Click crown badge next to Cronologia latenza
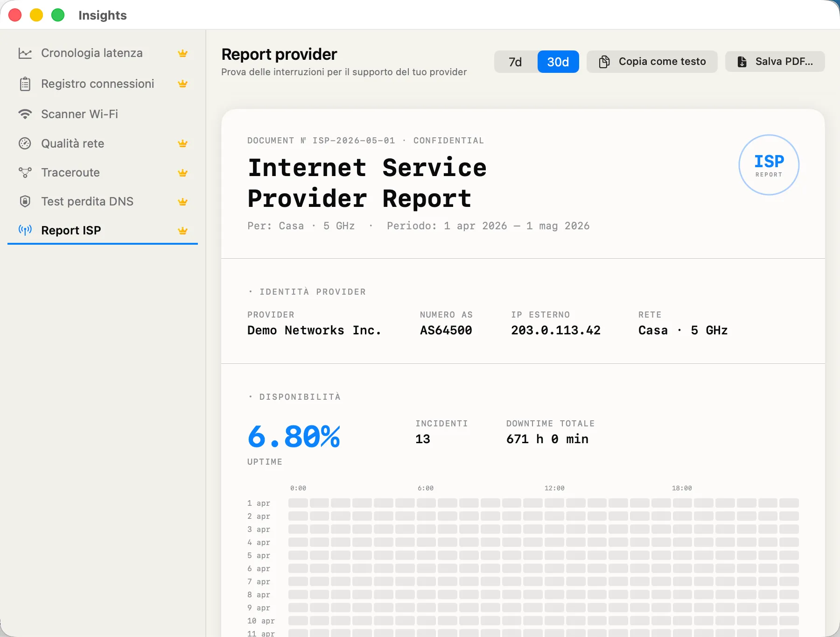This screenshot has width=840, height=637. [x=182, y=53]
